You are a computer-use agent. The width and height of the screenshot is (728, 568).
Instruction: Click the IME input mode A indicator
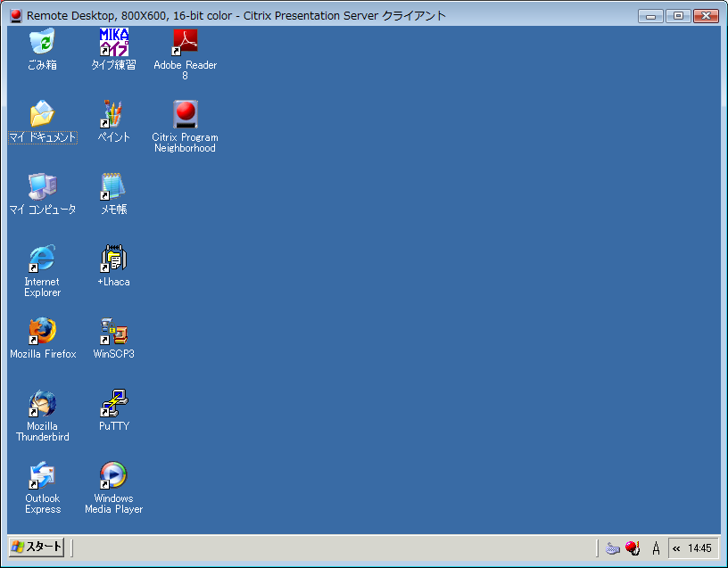point(656,548)
